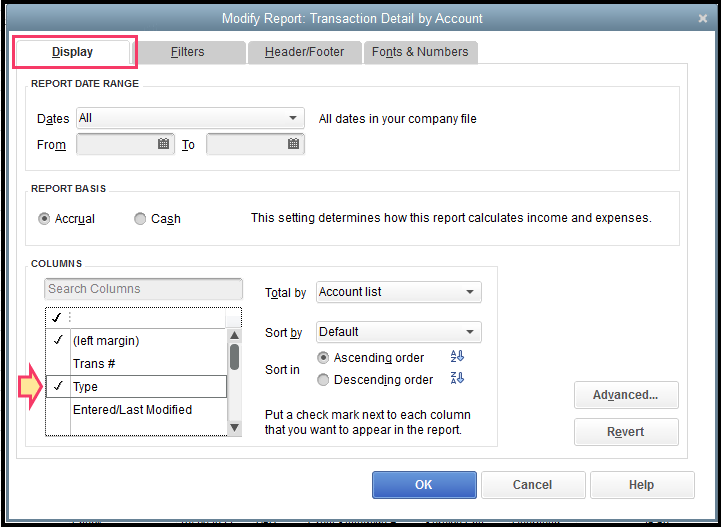Click the Search Columns field
Screen dimensions: 721x527
[x=144, y=289]
